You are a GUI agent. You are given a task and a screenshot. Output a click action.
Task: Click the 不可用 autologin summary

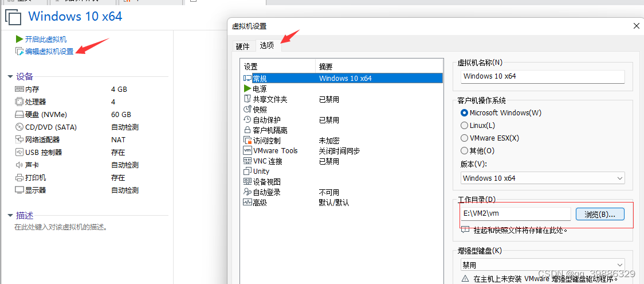pos(329,192)
